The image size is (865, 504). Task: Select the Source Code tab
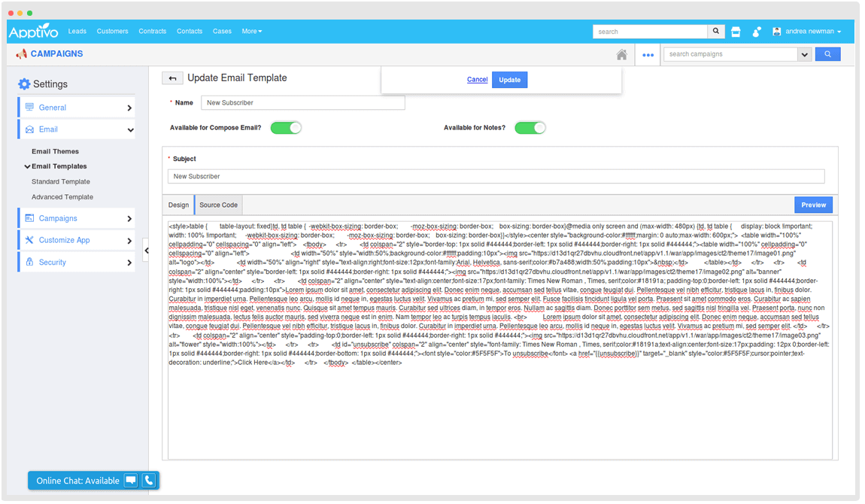click(x=218, y=205)
